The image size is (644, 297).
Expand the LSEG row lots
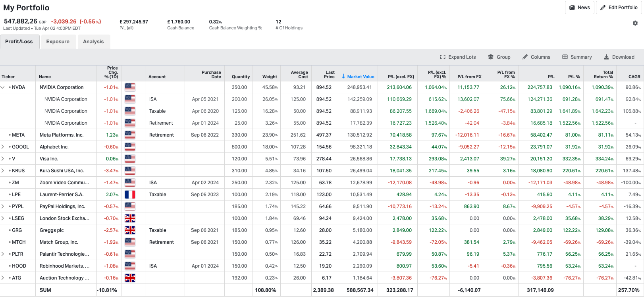pos(3,218)
